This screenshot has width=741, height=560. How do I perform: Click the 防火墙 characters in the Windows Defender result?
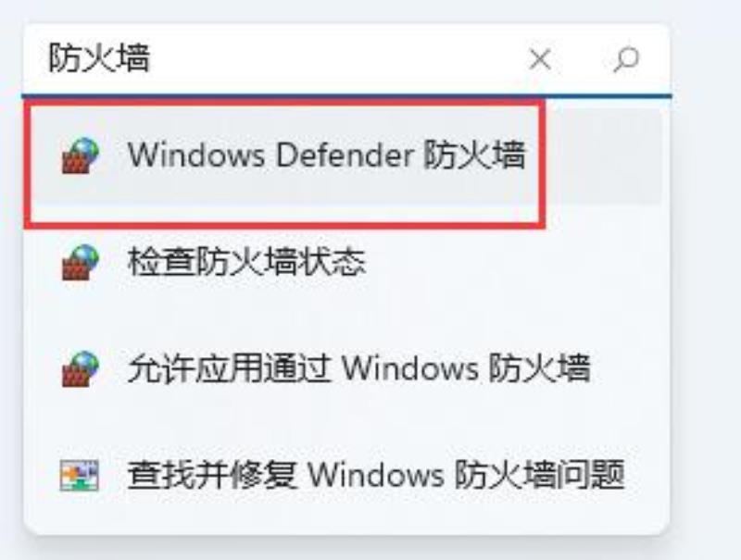click(x=474, y=155)
